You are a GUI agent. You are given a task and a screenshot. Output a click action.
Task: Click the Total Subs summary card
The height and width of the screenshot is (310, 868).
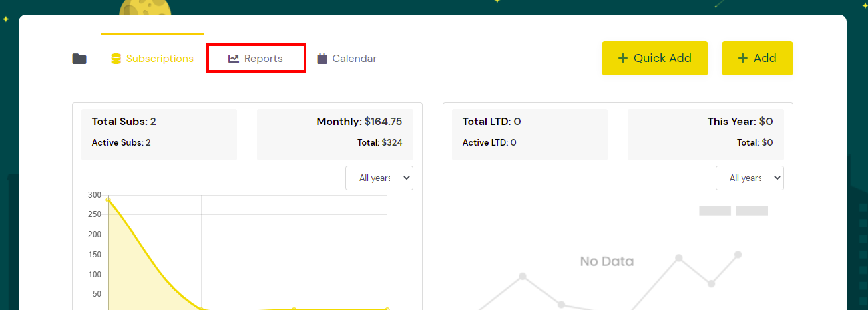[159, 134]
